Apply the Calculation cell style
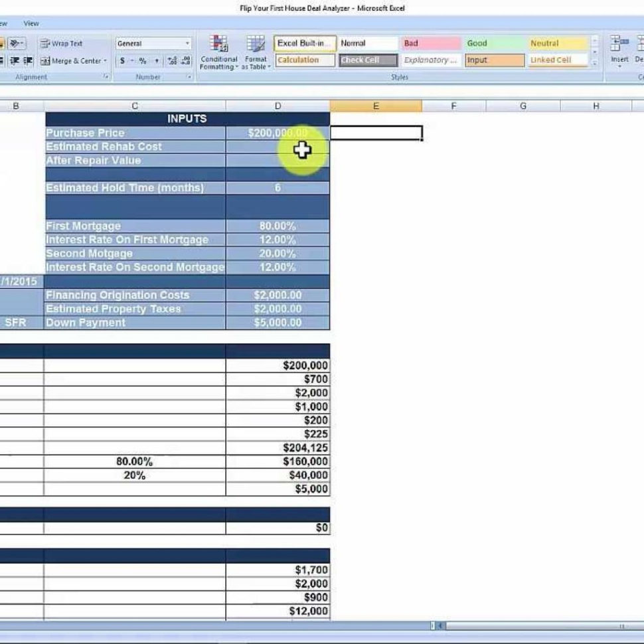The width and height of the screenshot is (644, 644). click(x=305, y=60)
